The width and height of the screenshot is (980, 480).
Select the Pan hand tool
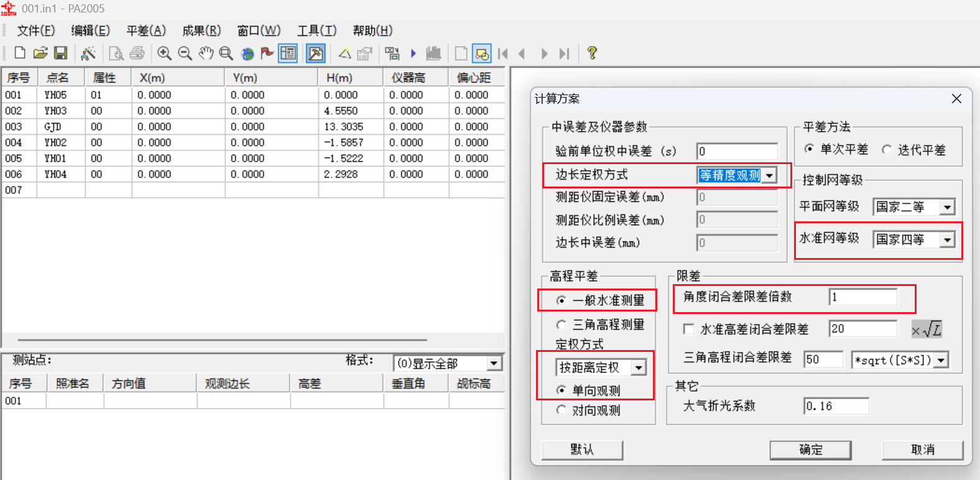pyautogui.click(x=206, y=53)
